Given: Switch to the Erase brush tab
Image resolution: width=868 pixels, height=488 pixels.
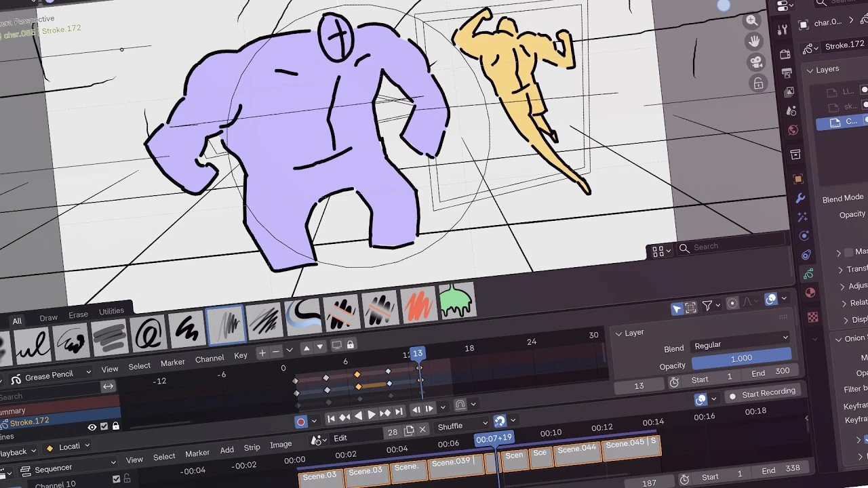Looking at the screenshot, I should coord(78,314).
